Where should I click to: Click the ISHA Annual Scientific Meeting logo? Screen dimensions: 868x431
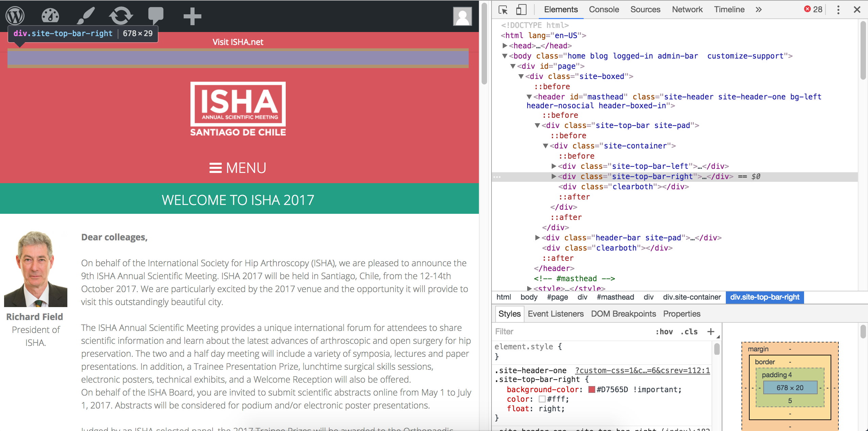238,109
